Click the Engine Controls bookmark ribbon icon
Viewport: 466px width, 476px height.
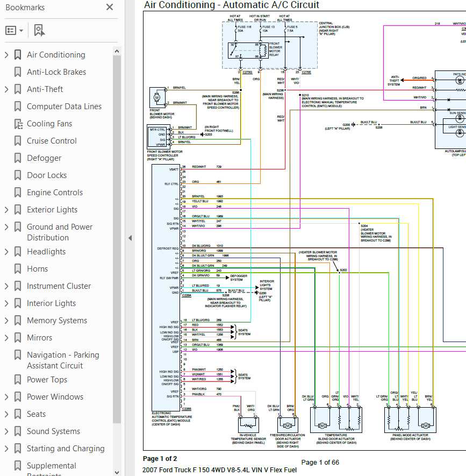tap(18, 193)
